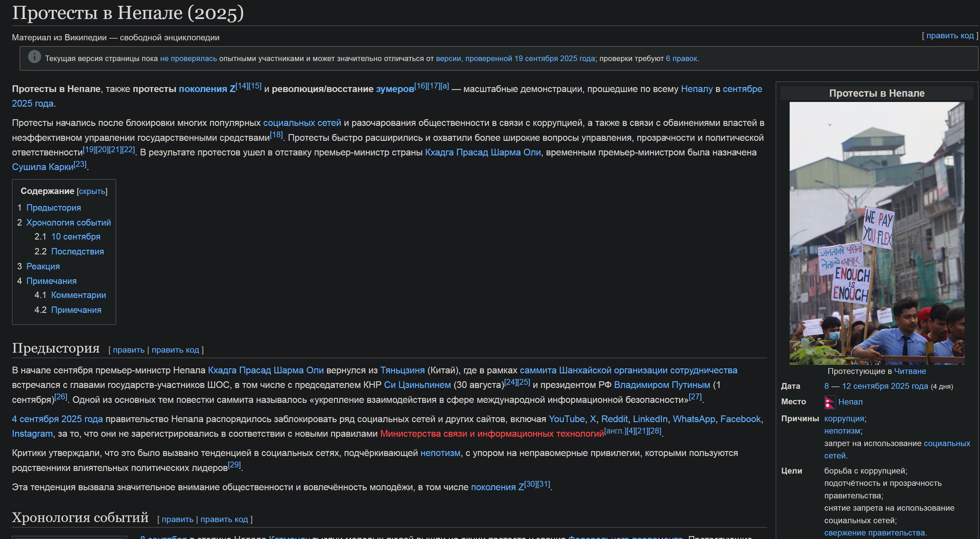Jump to Реакция section from contents

43,266
